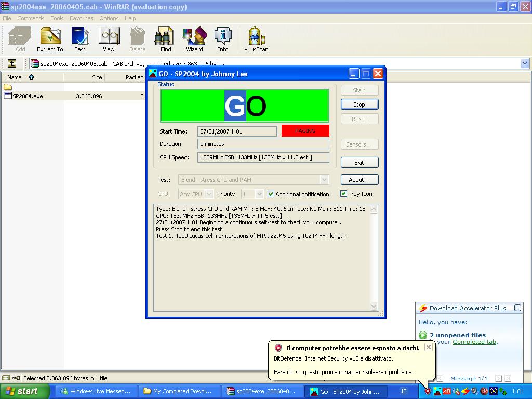Select the SP2004.exe file icon

(8, 96)
